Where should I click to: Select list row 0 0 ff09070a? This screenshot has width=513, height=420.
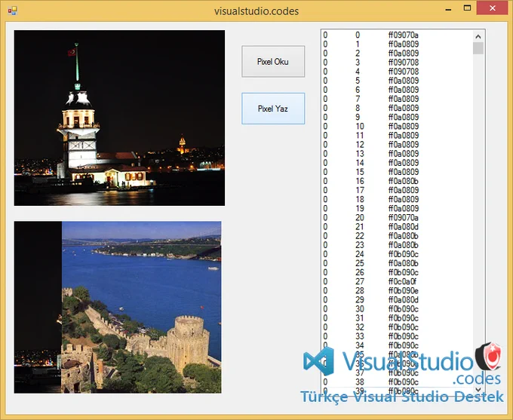(397, 35)
